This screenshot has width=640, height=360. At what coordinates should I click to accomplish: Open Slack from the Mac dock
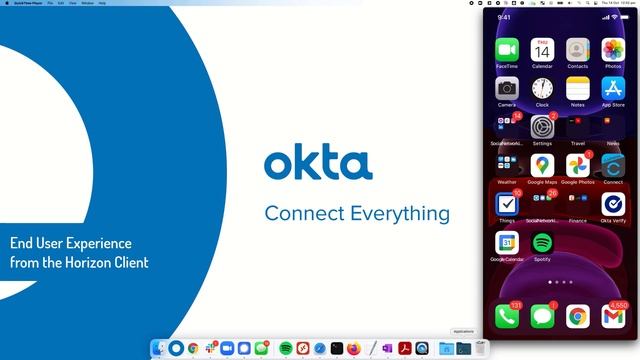pyautogui.click(x=210, y=349)
